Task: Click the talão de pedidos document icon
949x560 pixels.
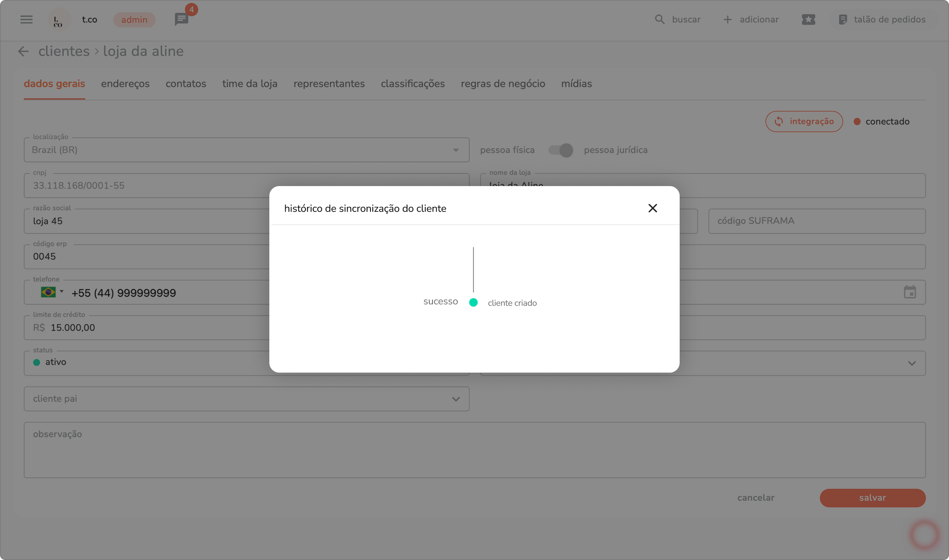Action: pos(842,19)
